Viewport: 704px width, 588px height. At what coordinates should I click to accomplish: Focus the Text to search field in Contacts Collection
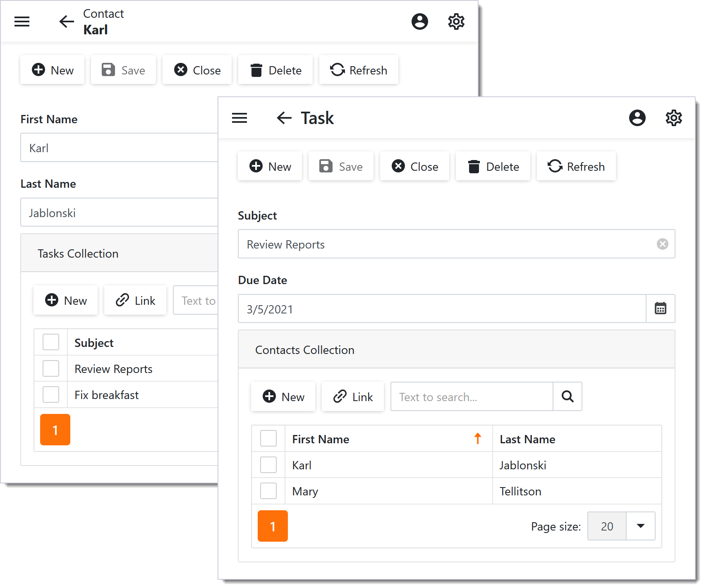[x=472, y=397]
